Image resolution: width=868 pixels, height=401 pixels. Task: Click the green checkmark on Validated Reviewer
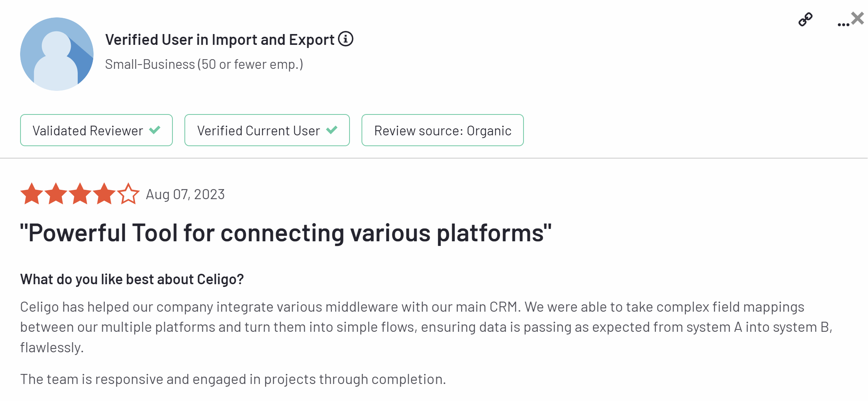coord(154,130)
